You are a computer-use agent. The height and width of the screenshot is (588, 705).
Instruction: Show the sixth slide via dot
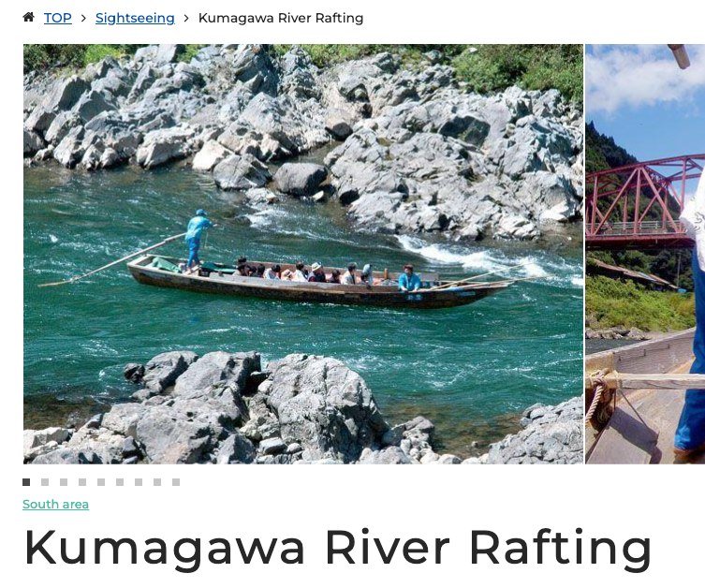pyautogui.click(x=120, y=482)
